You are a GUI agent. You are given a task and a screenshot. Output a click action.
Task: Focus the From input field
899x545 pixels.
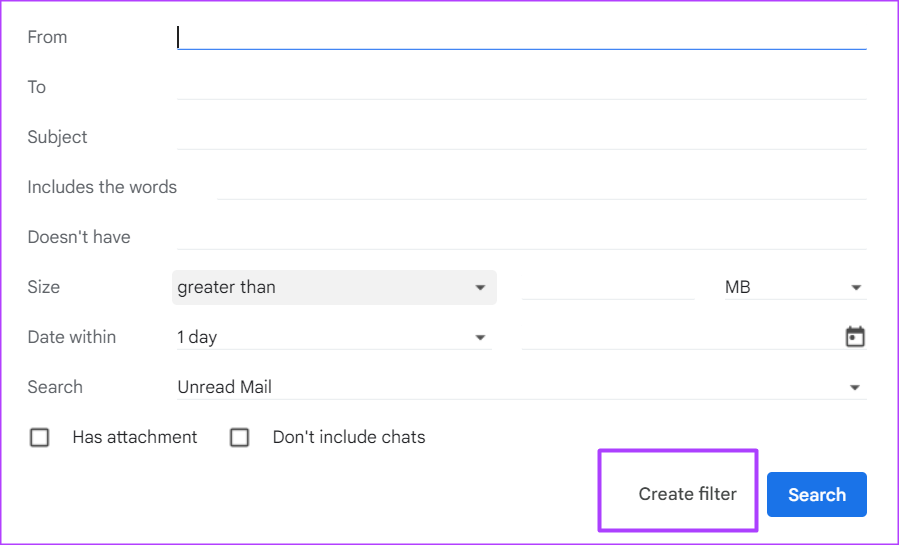click(520, 37)
